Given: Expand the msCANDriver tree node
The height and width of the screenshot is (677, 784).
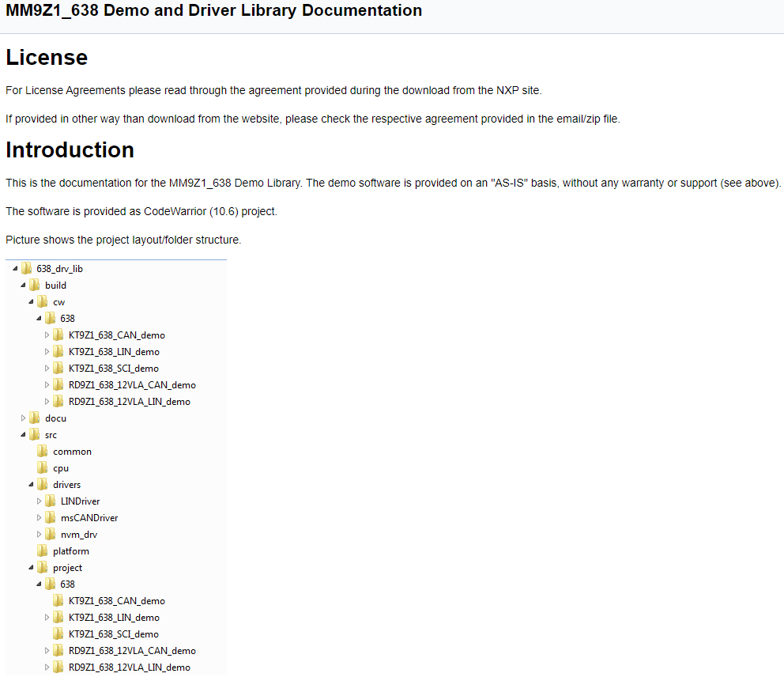Looking at the screenshot, I should click(x=40, y=518).
